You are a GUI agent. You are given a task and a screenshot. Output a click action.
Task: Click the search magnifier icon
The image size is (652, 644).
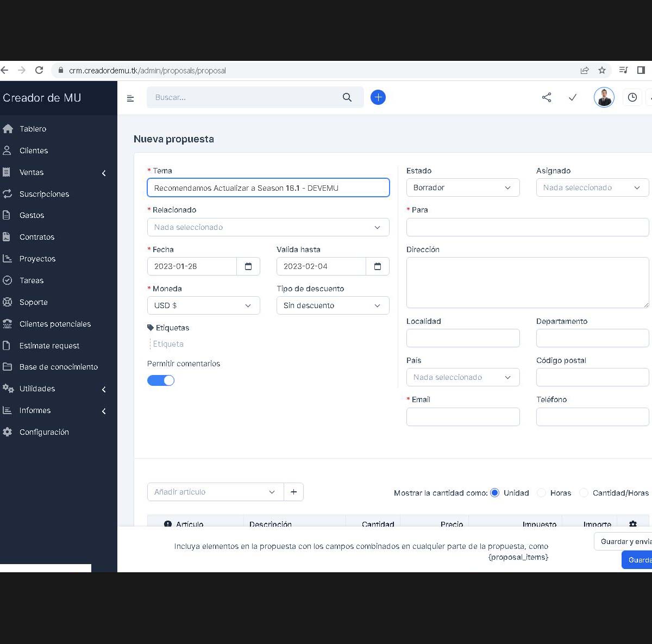(347, 97)
